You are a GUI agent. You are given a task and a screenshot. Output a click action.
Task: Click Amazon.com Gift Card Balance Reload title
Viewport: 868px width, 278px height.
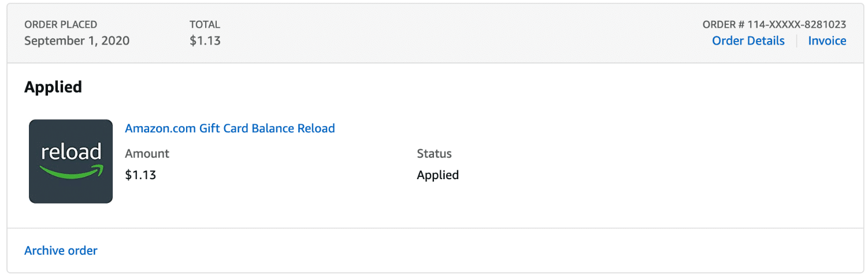tap(229, 128)
